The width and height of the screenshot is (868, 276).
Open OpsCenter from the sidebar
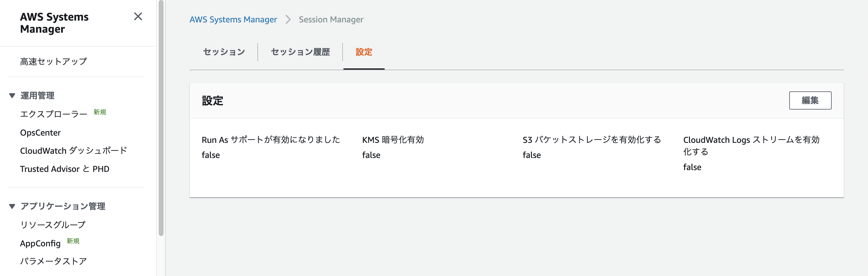click(41, 133)
